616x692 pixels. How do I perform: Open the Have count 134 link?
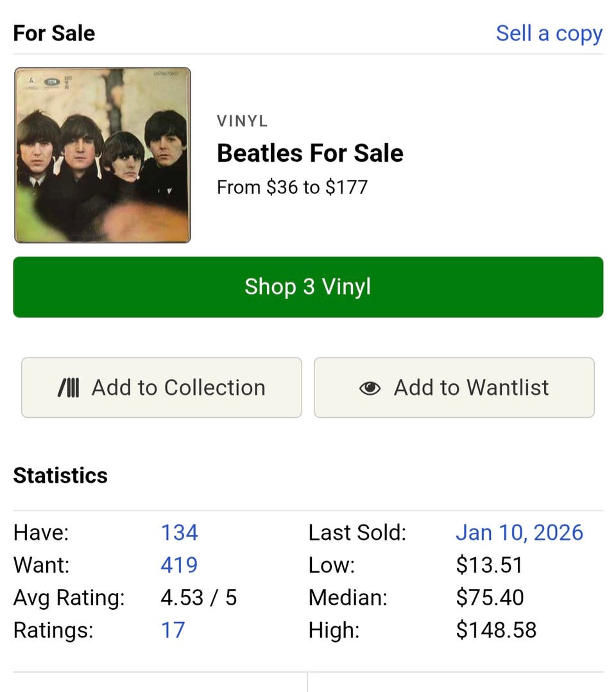[179, 533]
